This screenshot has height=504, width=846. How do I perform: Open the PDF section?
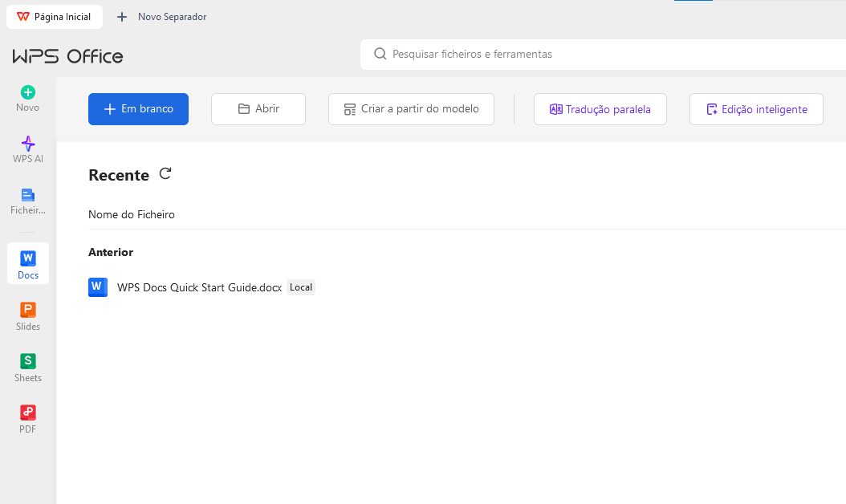tap(27, 418)
